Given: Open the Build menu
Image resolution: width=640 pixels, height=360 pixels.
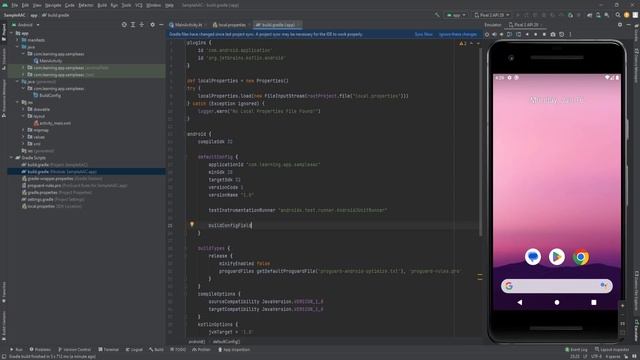Looking at the screenshot, I should click(102, 5).
